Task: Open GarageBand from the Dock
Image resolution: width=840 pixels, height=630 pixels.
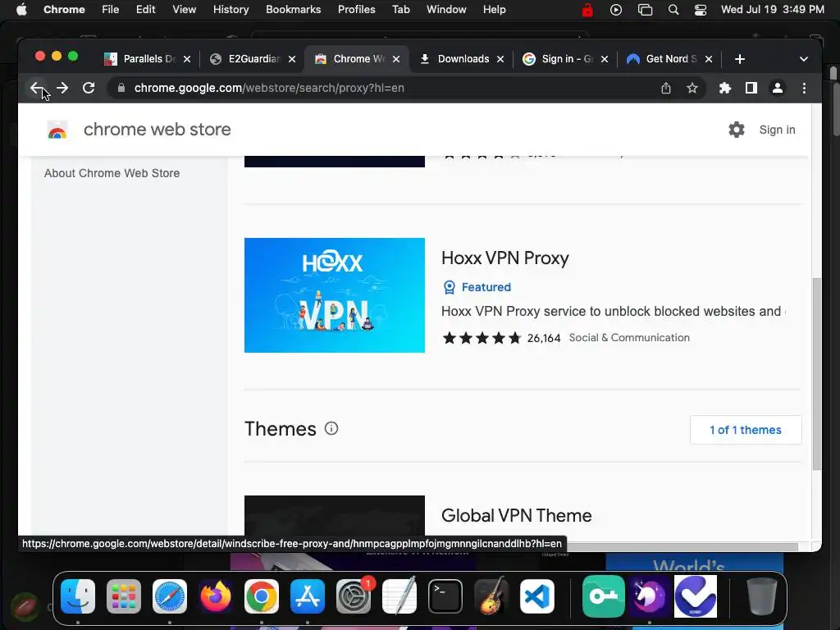Action: coord(491,596)
